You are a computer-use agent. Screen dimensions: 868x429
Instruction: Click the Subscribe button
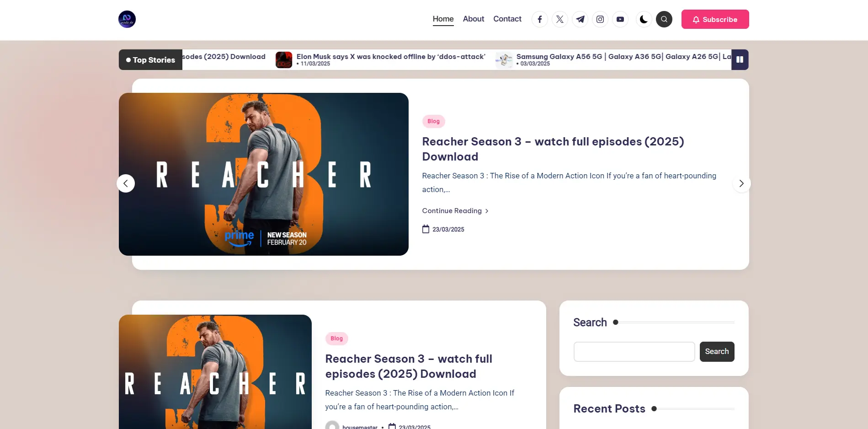click(715, 19)
